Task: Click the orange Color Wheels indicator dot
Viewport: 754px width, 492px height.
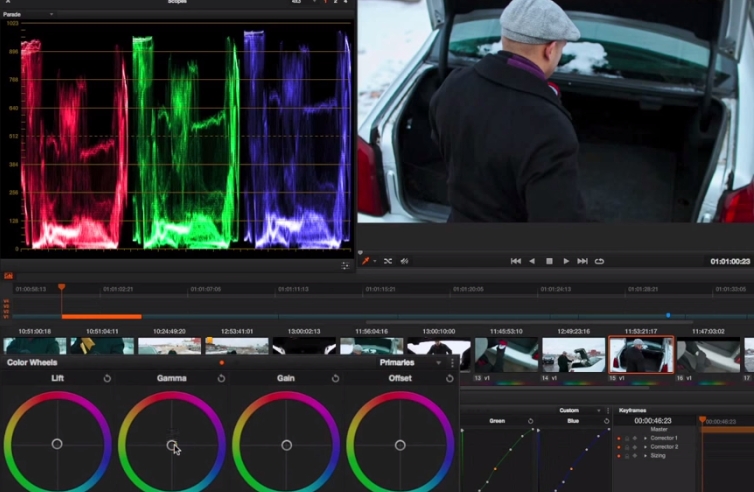Action: (222, 363)
